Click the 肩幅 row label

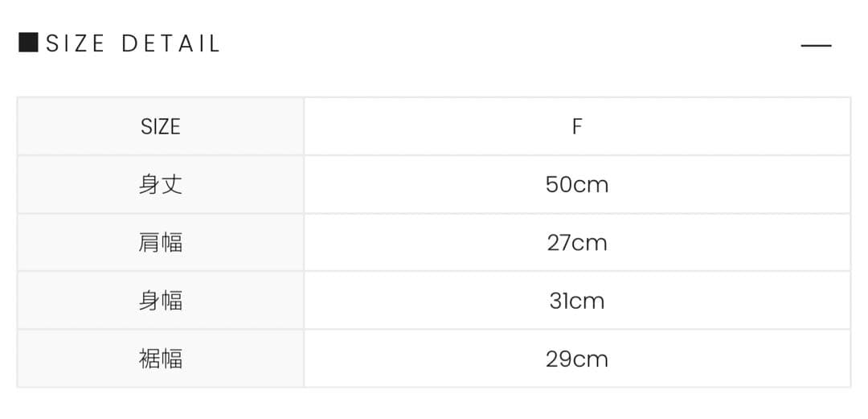pyautogui.click(x=161, y=243)
